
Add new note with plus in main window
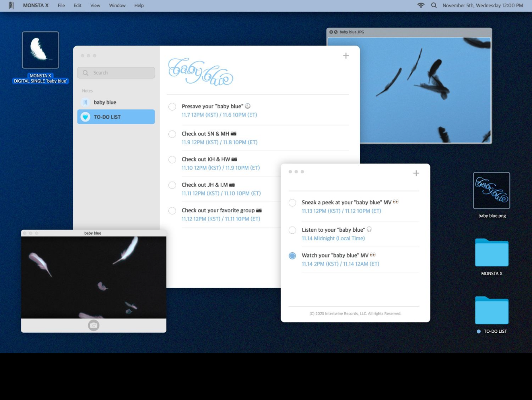pyautogui.click(x=346, y=56)
